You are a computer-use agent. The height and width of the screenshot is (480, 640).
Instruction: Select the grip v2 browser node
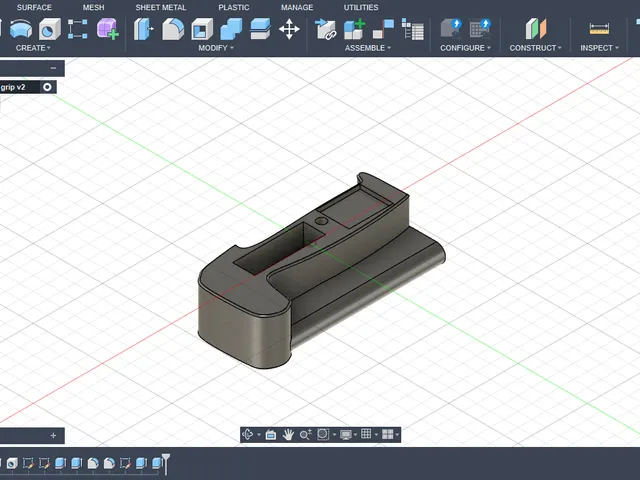tap(13, 87)
